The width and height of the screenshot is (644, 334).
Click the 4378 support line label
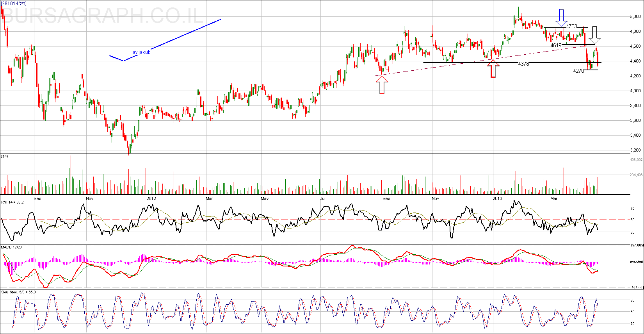pos(523,64)
